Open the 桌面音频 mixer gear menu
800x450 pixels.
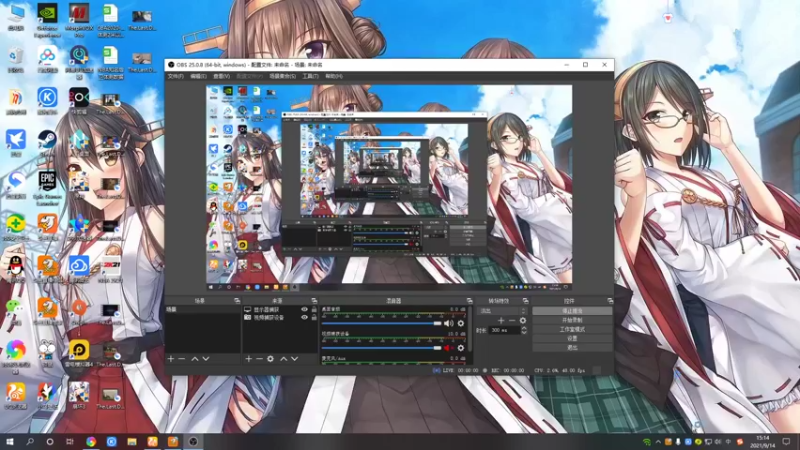pos(461,323)
